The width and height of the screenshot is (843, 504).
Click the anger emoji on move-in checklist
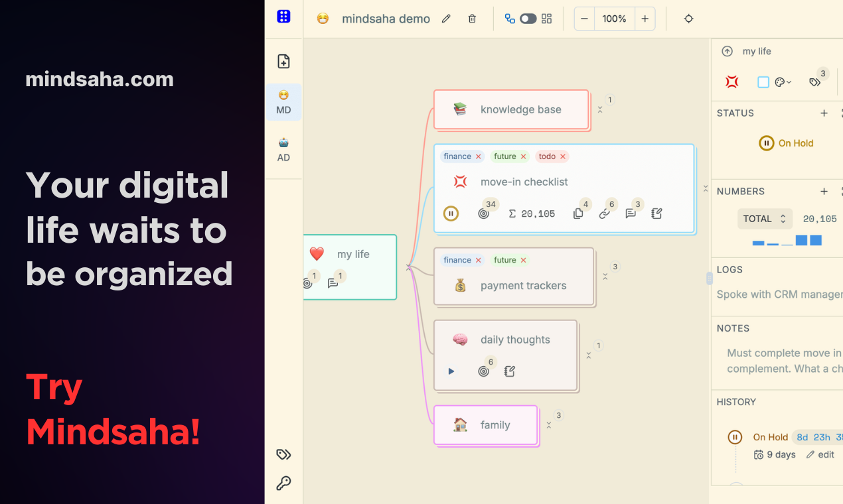(x=460, y=182)
